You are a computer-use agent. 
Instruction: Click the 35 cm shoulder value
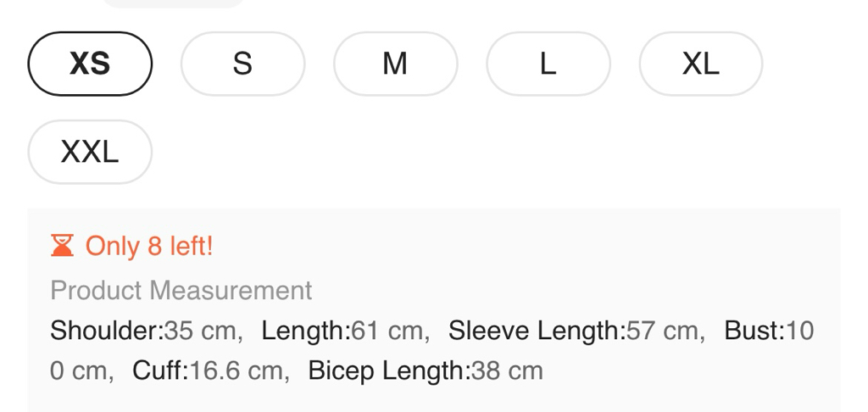[200, 331]
